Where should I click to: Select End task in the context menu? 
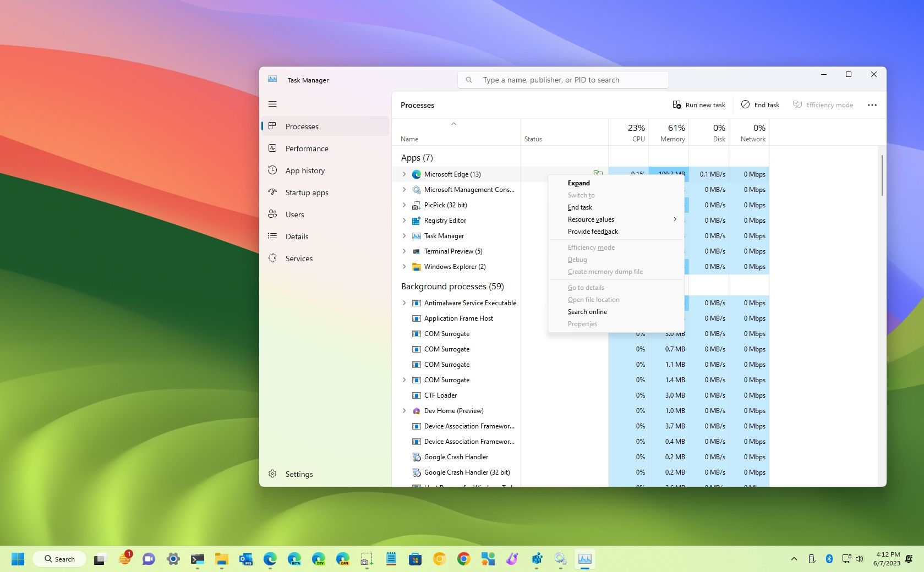(579, 207)
